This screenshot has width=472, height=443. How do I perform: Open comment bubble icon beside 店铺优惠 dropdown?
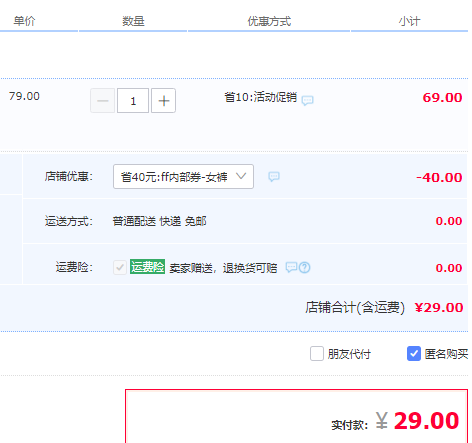pos(274,177)
